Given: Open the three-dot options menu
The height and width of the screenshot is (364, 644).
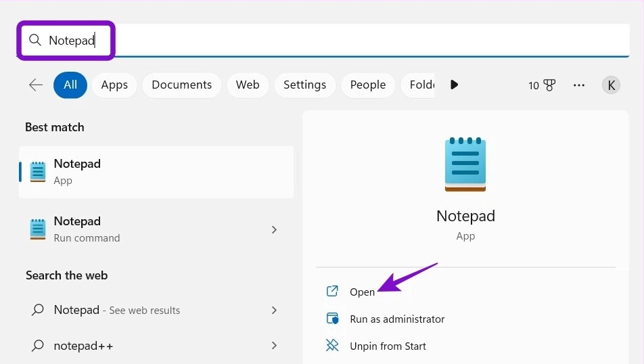Looking at the screenshot, I should pos(579,85).
